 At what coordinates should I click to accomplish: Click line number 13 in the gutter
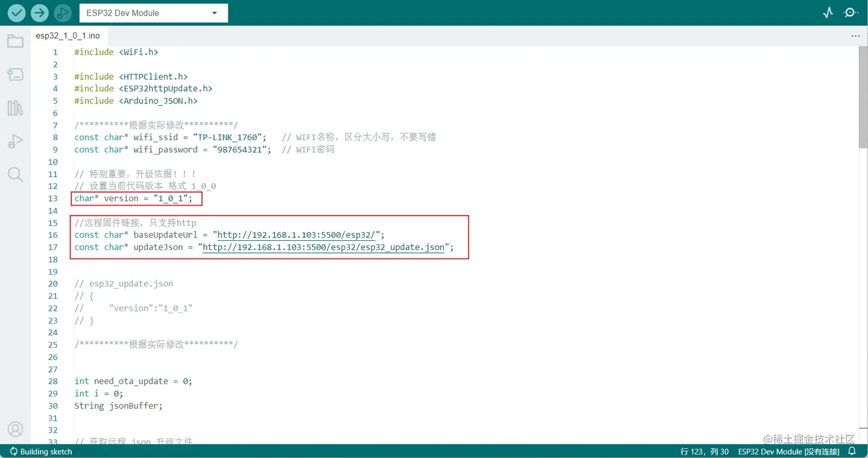pos(53,198)
